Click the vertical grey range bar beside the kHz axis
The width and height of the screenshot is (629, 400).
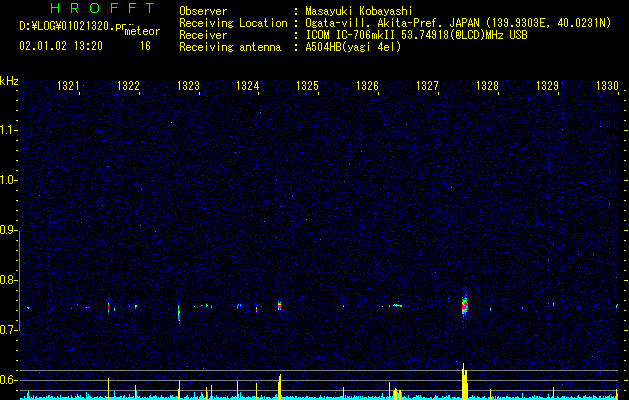[x=20, y=281]
